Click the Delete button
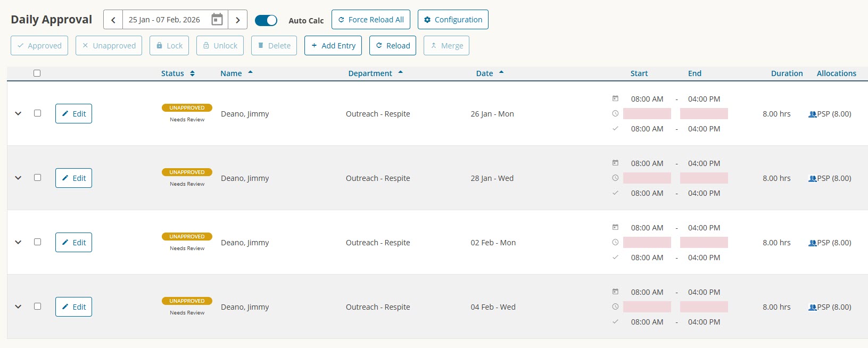Image resolution: width=868 pixels, height=348 pixels. [x=274, y=46]
